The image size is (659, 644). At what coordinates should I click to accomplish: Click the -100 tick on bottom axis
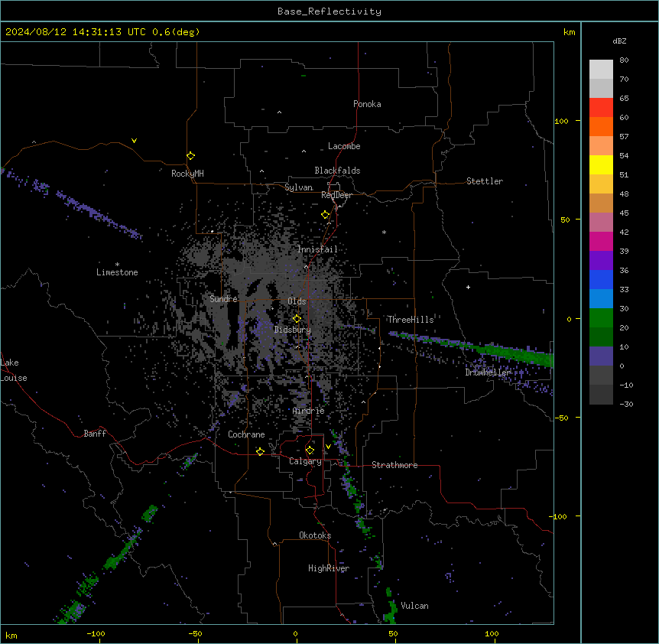click(96, 633)
